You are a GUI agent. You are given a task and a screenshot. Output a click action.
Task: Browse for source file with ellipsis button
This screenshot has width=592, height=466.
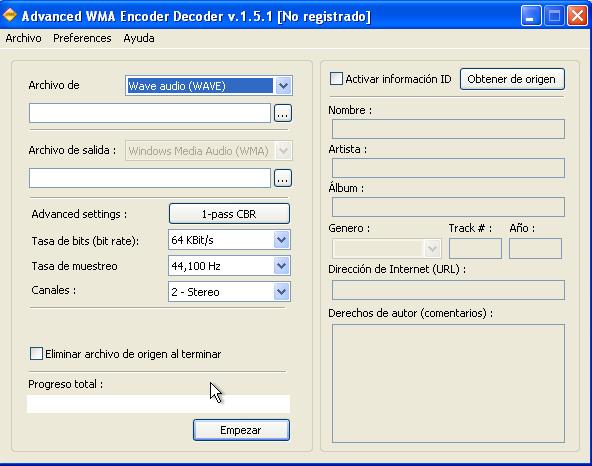pos(283,113)
